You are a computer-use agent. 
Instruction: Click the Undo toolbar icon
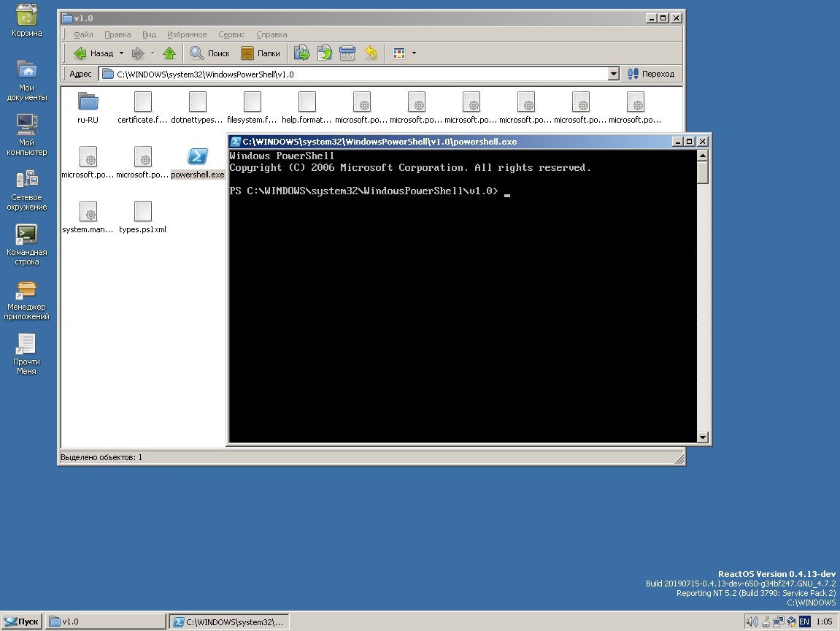[x=371, y=53]
